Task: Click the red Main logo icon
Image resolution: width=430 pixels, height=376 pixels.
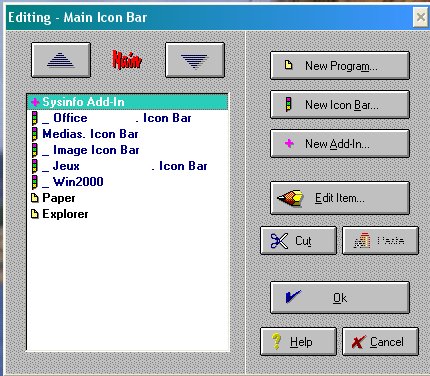Action: click(x=127, y=60)
